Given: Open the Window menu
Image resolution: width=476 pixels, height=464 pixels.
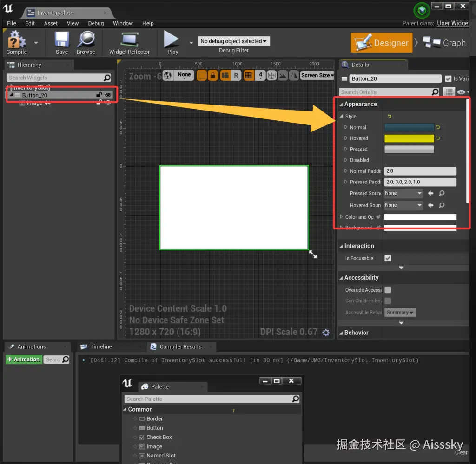Looking at the screenshot, I should (x=123, y=23).
